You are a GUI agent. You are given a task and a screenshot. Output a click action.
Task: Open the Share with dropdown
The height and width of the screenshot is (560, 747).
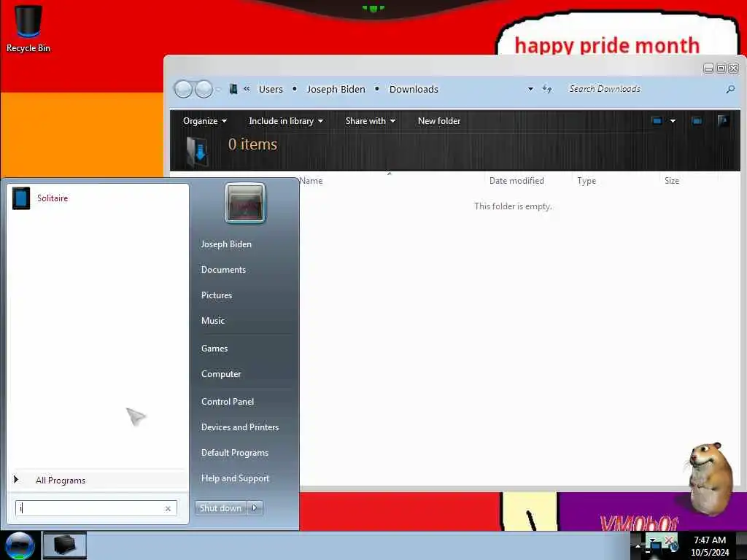pos(370,121)
